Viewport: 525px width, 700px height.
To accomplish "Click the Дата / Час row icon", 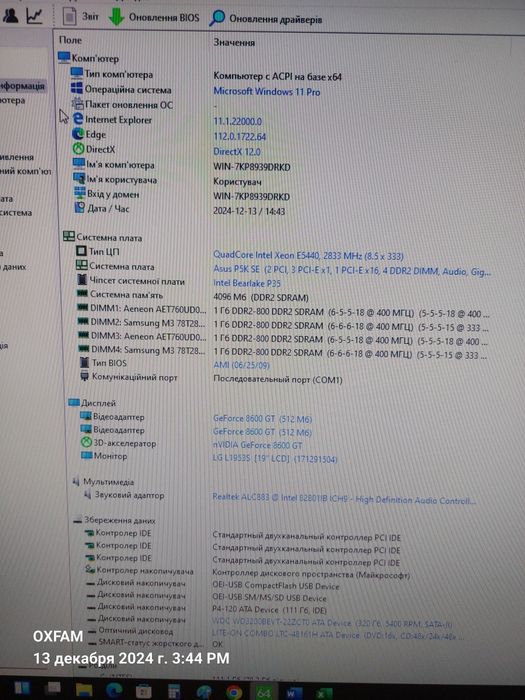I will 79,208.
